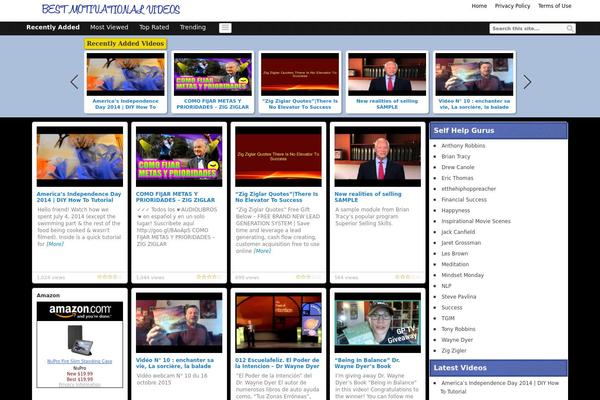Open carousel thumbnail Zig Ziglar Quotes
The height and width of the screenshot is (400, 600).
point(300,74)
